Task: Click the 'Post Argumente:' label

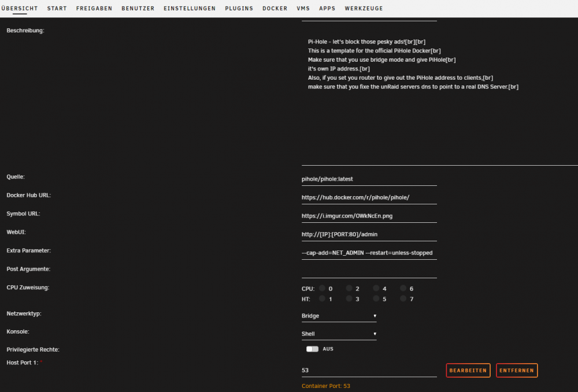Action: click(28, 269)
